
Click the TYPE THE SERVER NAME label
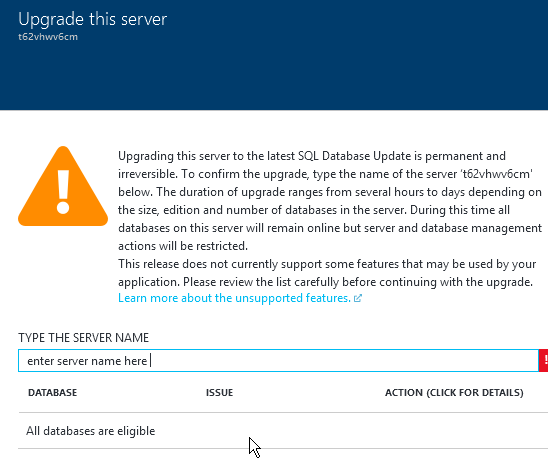point(84,338)
